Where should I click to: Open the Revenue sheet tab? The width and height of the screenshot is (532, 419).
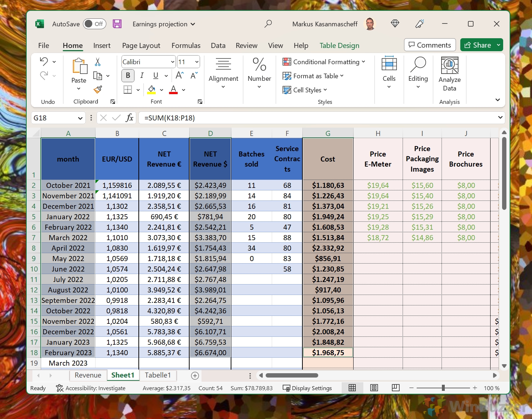point(88,375)
